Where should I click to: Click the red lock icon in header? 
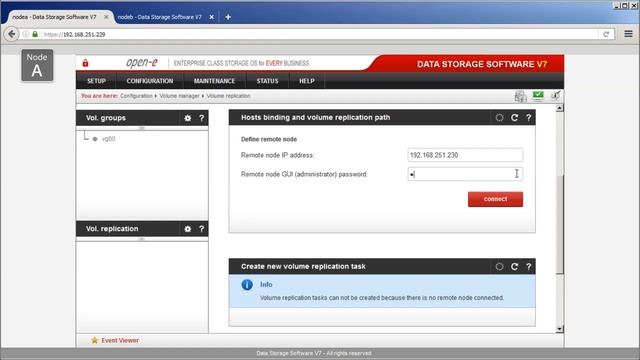(85, 63)
